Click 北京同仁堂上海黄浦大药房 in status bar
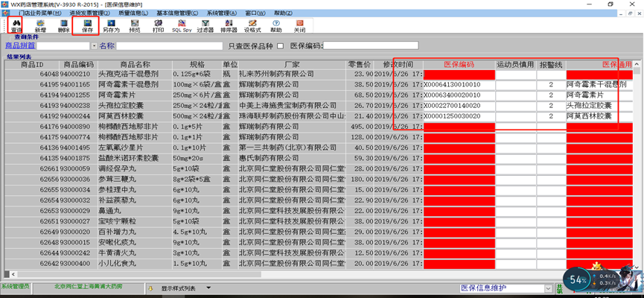 (88, 286)
